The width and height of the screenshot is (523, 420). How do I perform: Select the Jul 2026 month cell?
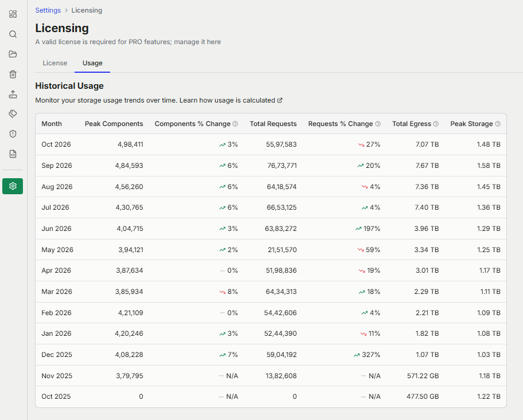click(x=55, y=207)
